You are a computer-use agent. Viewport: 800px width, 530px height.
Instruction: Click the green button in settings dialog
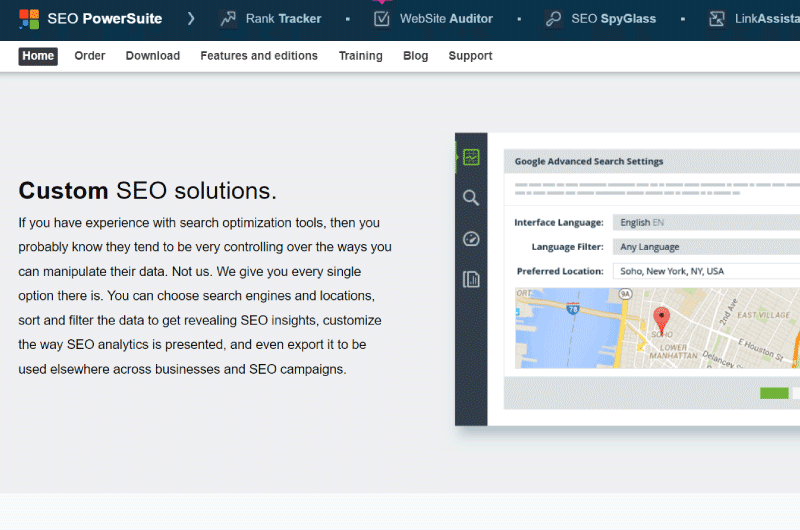[774, 393]
